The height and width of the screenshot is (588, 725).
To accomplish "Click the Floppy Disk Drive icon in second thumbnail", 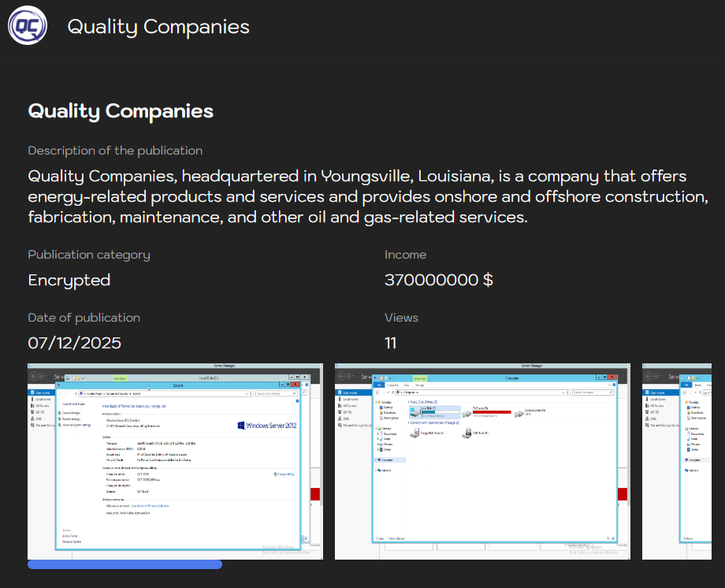I will pos(415,433).
